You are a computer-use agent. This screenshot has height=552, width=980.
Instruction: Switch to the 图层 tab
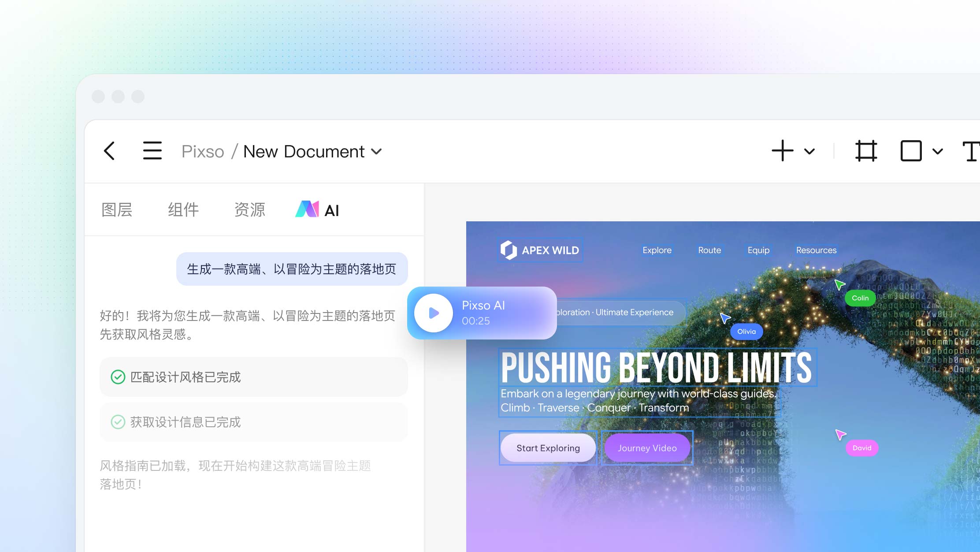(117, 209)
